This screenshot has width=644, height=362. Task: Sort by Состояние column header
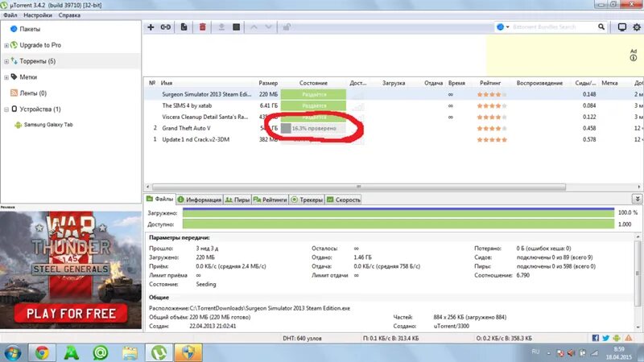(313, 83)
